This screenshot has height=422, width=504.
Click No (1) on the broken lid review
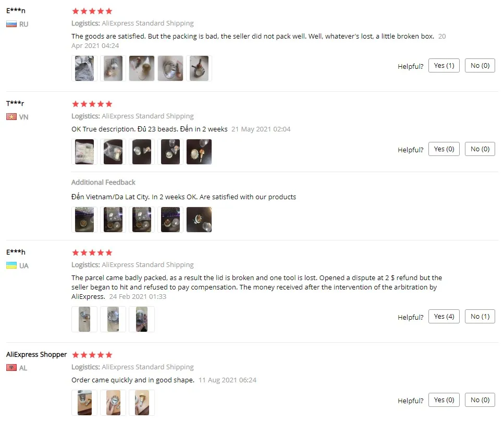tap(480, 317)
